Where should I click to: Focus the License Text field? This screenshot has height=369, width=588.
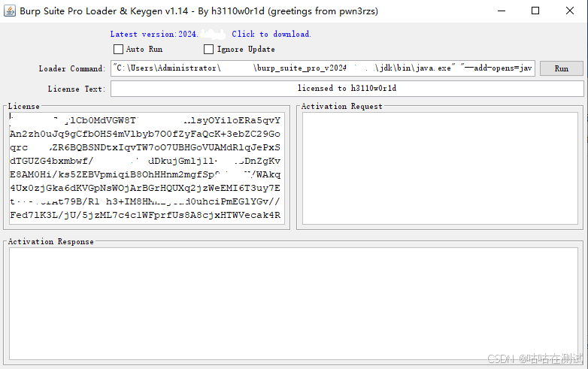[x=347, y=89]
